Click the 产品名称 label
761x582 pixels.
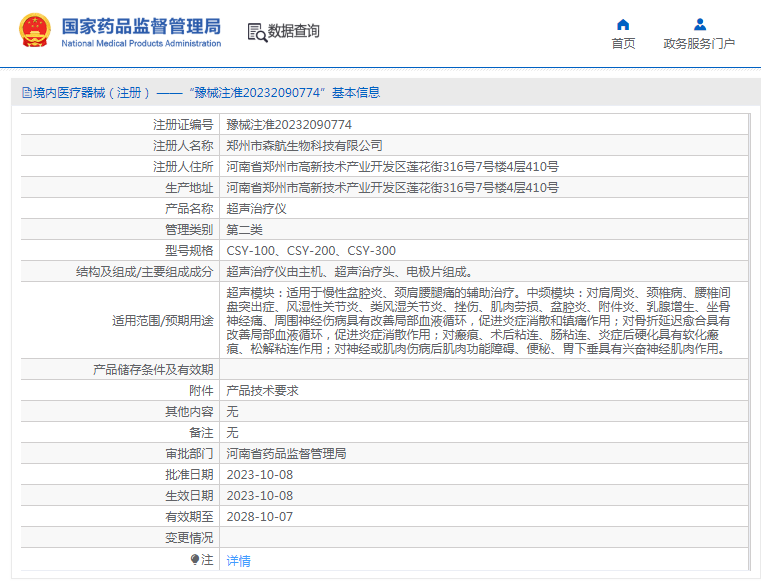coord(189,209)
